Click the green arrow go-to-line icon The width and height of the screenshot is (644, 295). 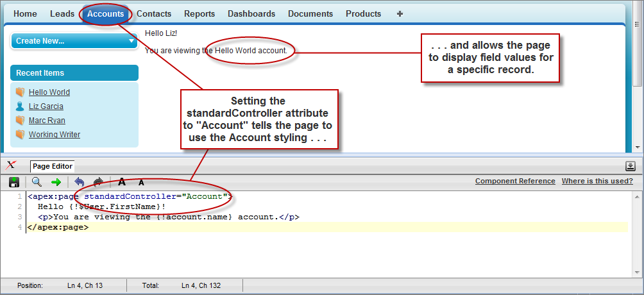tap(56, 182)
